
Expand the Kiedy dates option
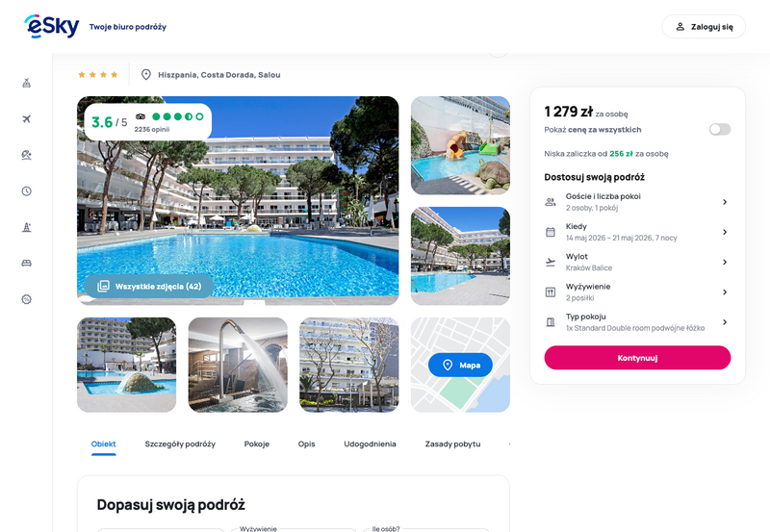point(637,232)
